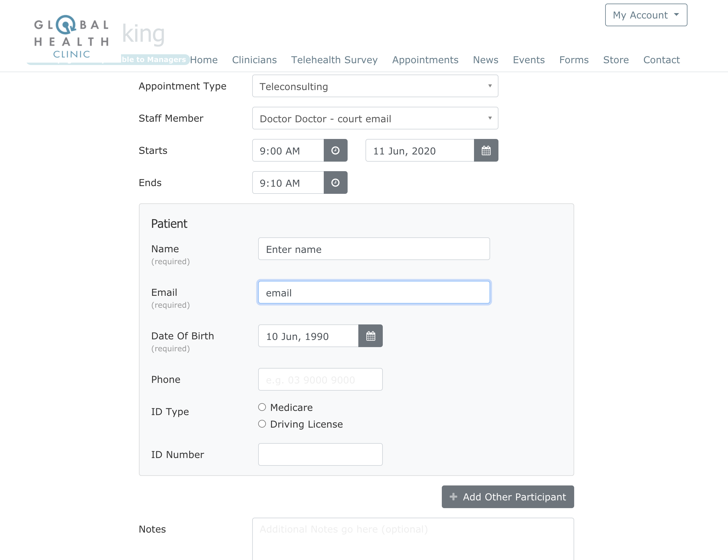Click the ID Number text box
728x560 pixels.
coord(320,454)
